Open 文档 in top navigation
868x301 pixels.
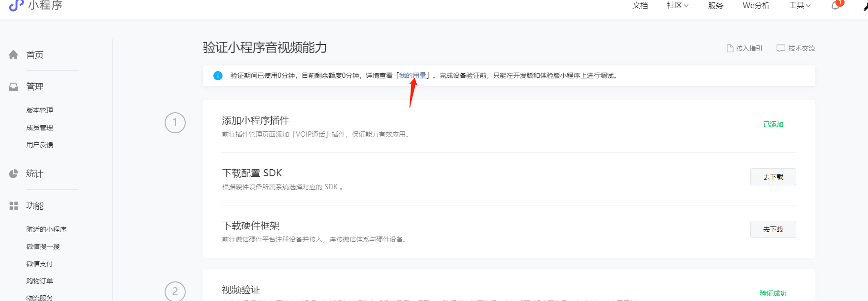click(640, 5)
